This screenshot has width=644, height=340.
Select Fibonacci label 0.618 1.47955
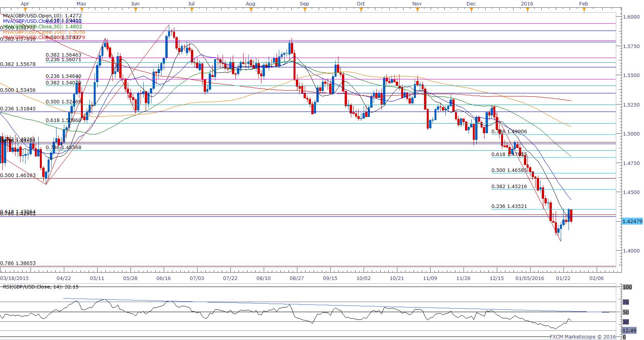pos(509,155)
